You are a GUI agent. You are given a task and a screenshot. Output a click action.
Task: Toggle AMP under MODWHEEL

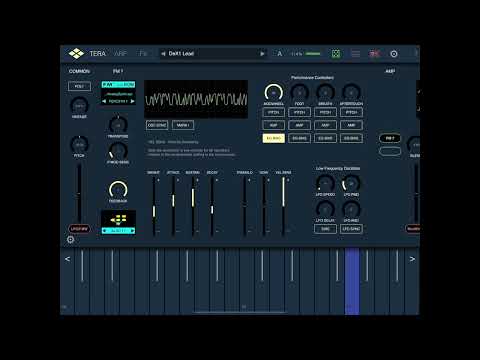tap(274, 125)
